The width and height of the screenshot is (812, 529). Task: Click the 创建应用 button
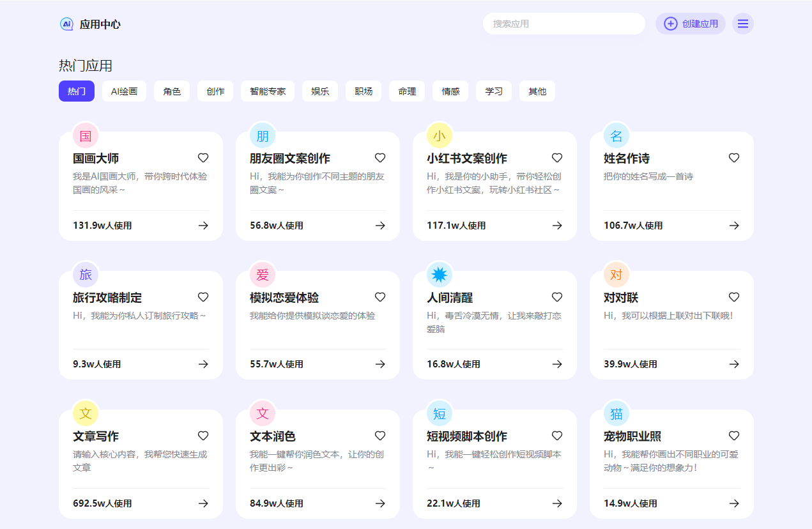(691, 23)
